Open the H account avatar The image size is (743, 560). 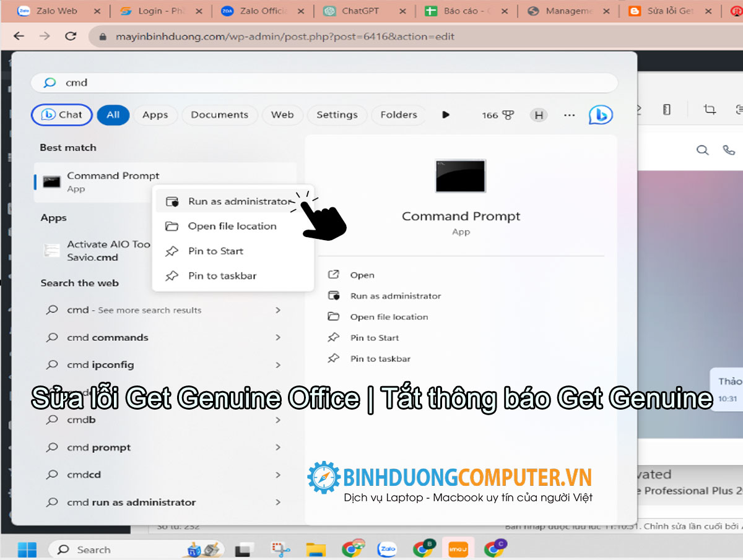click(x=539, y=115)
